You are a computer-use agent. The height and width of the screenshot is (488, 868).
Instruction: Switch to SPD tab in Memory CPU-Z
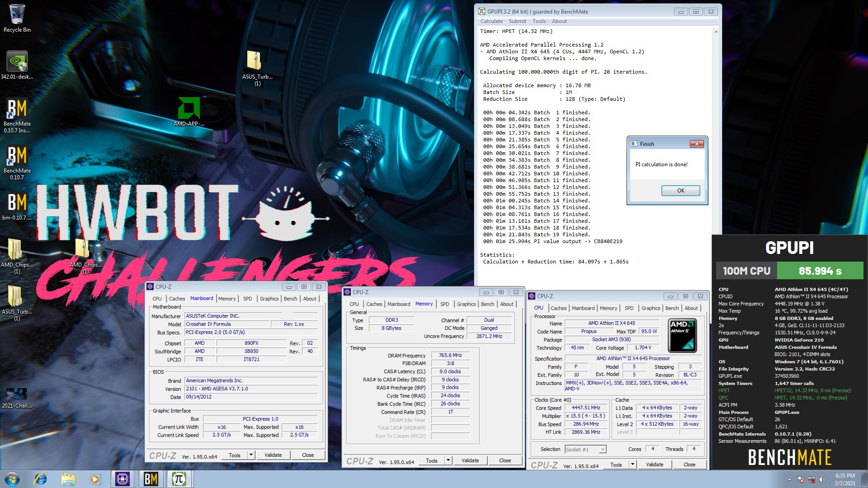coord(445,304)
